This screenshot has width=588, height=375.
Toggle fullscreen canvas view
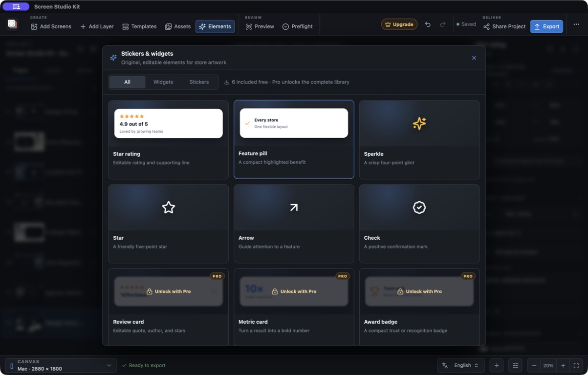576,365
